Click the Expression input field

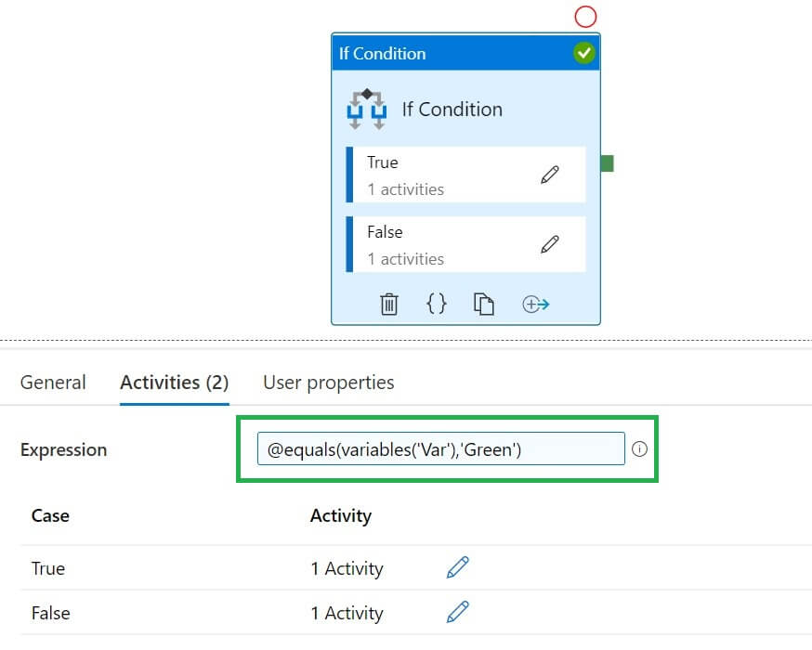[440, 449]
